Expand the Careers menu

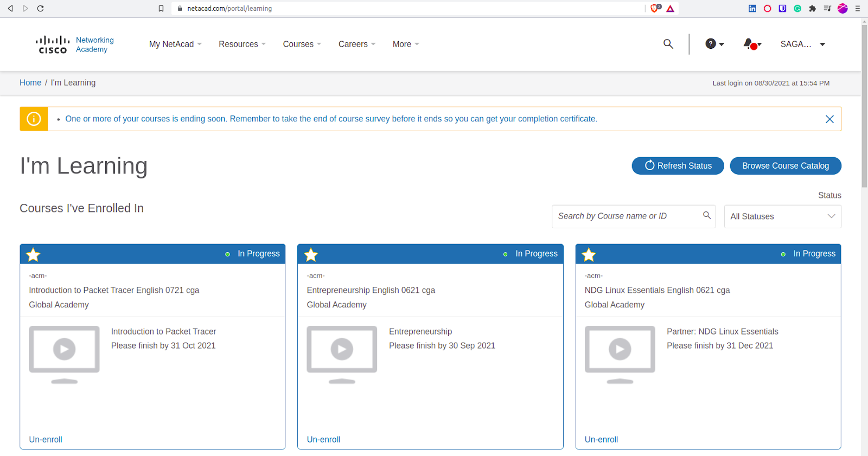click(357, 44)
